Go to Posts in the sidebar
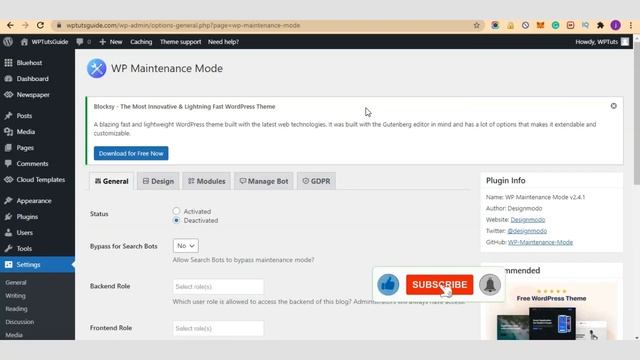 tap(37, 116)
